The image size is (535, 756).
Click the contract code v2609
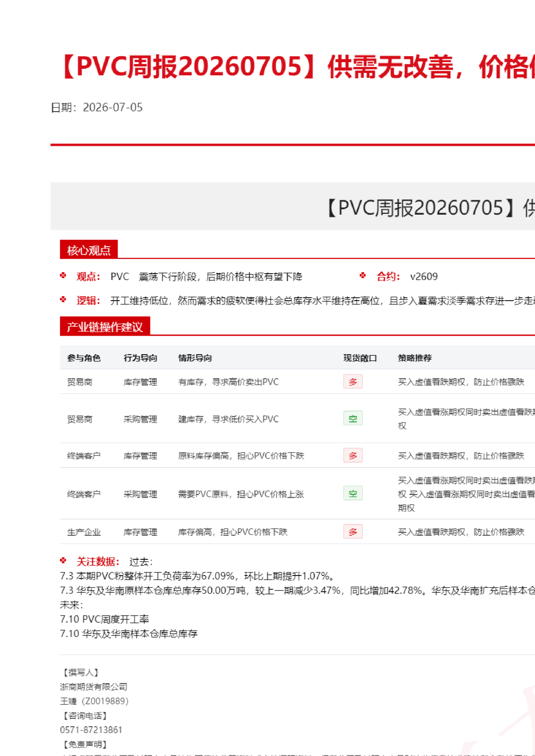(424, 276)
